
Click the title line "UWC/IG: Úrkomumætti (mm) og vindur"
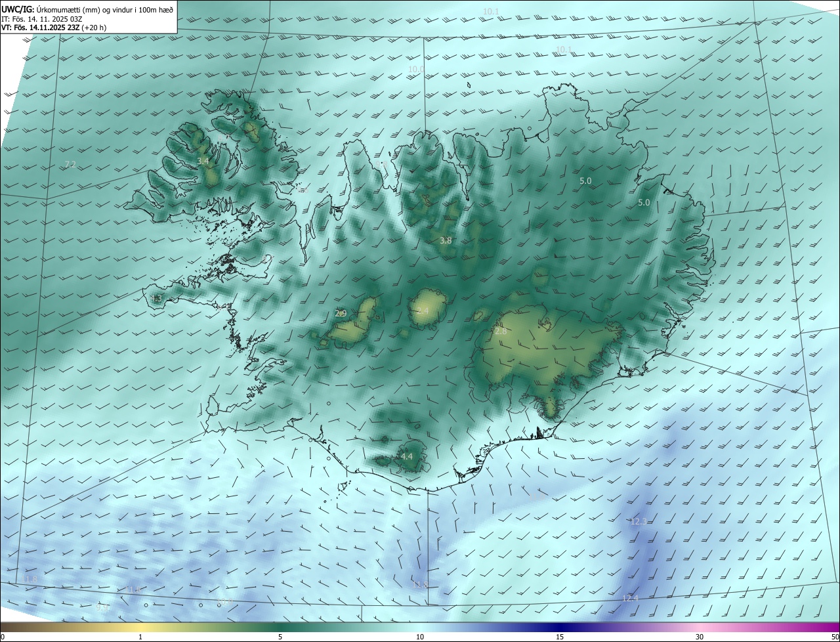click(x=88, y=9)
